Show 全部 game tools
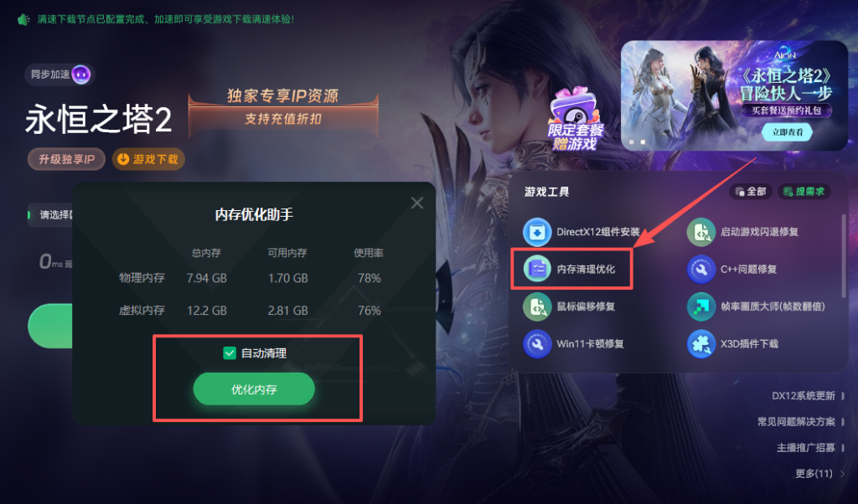 tap(750, 192)
